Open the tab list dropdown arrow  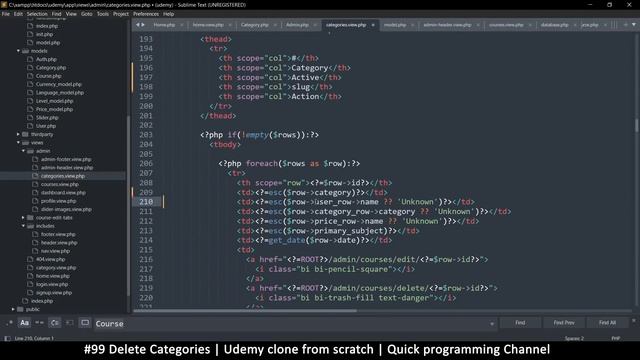point(633,25)
